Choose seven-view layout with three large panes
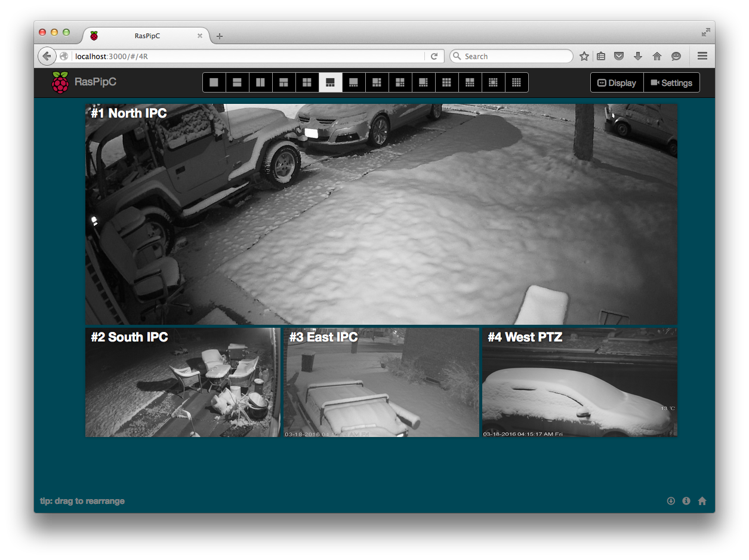The height and width of the screenshot is (560, 749). (400, 82)
